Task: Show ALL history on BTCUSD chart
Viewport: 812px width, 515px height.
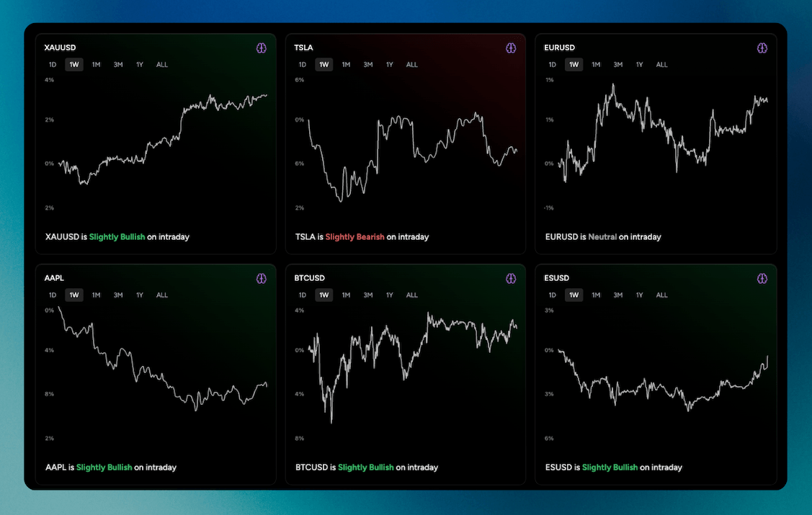Action: coord(411,295)
